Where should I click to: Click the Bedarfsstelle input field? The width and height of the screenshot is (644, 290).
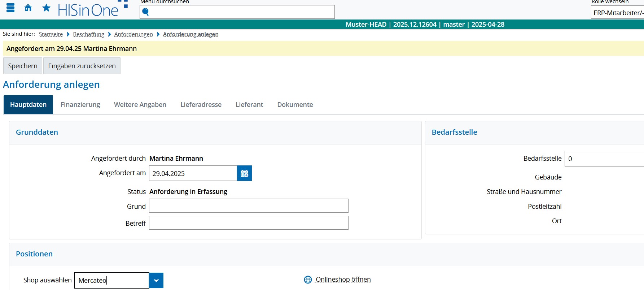tap(604, 159)
